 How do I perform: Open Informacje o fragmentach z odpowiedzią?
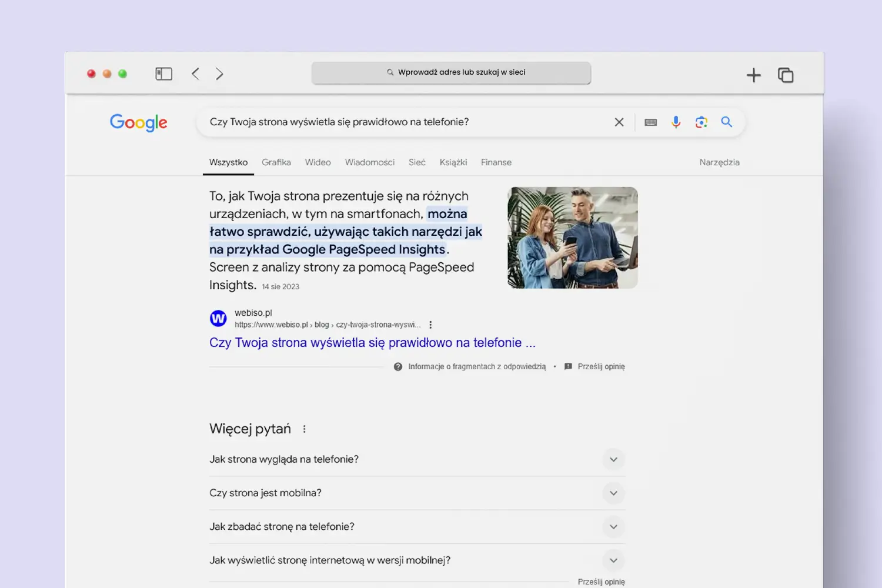coord(477,366)
